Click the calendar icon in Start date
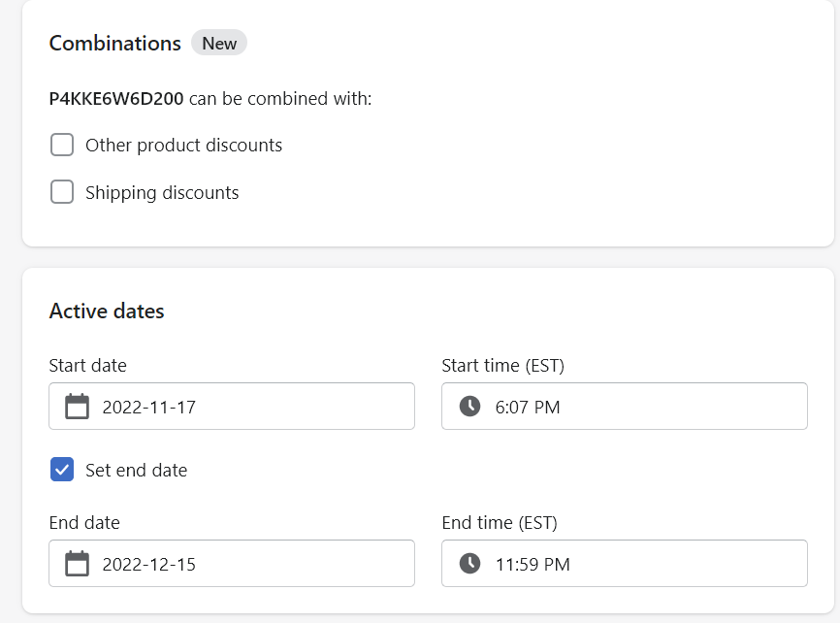The width and height of the screenshot is (840, 623). (x=77, y=407)
